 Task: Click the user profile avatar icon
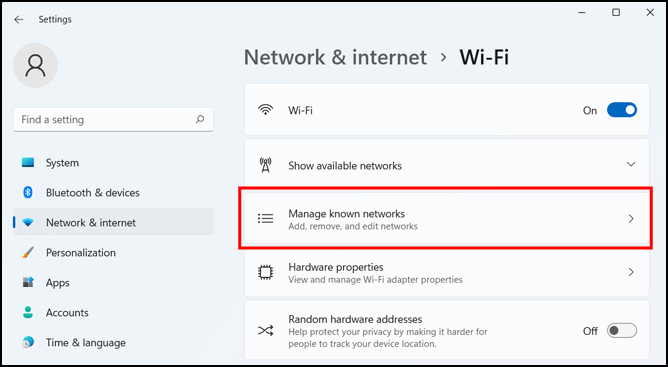pos(35,65)
